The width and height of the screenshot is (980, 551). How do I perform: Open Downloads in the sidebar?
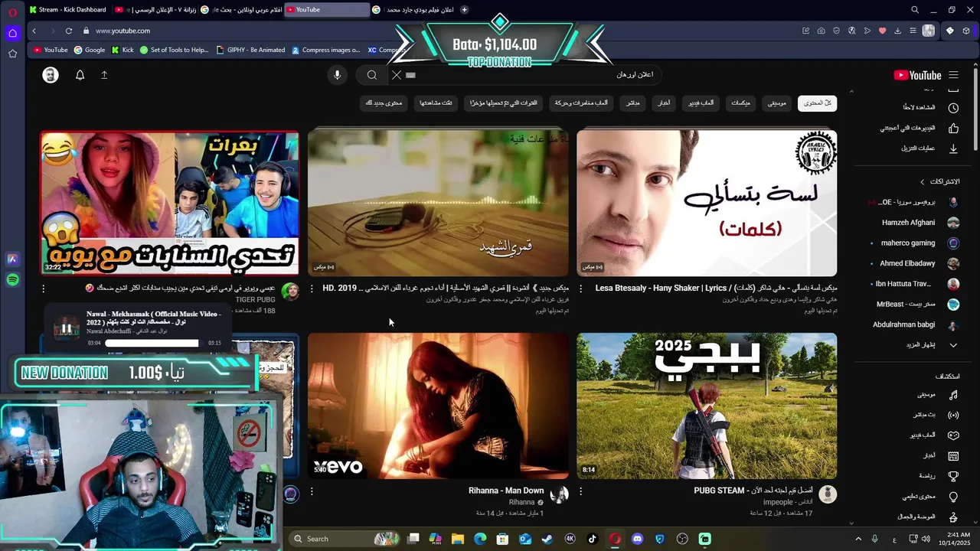929,148
